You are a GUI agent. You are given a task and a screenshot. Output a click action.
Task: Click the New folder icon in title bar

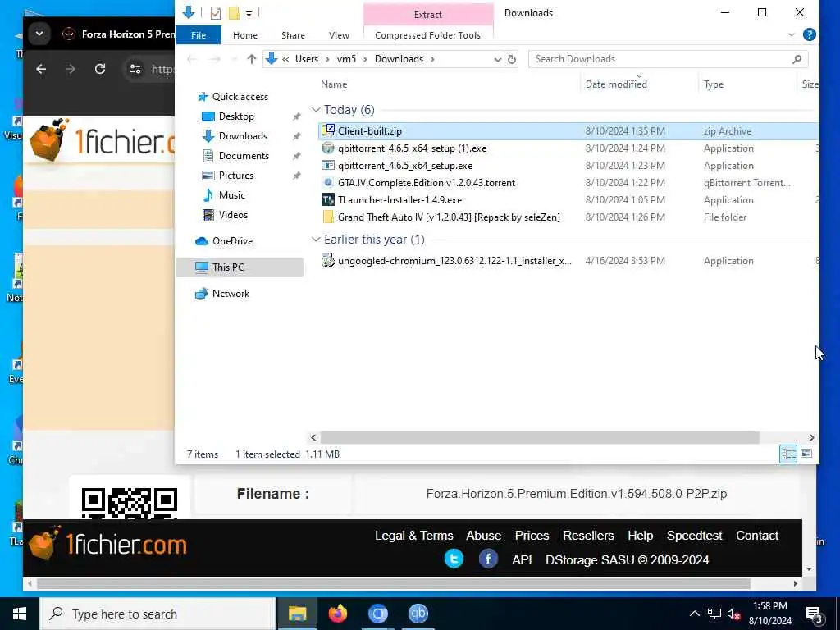point(234,13)
